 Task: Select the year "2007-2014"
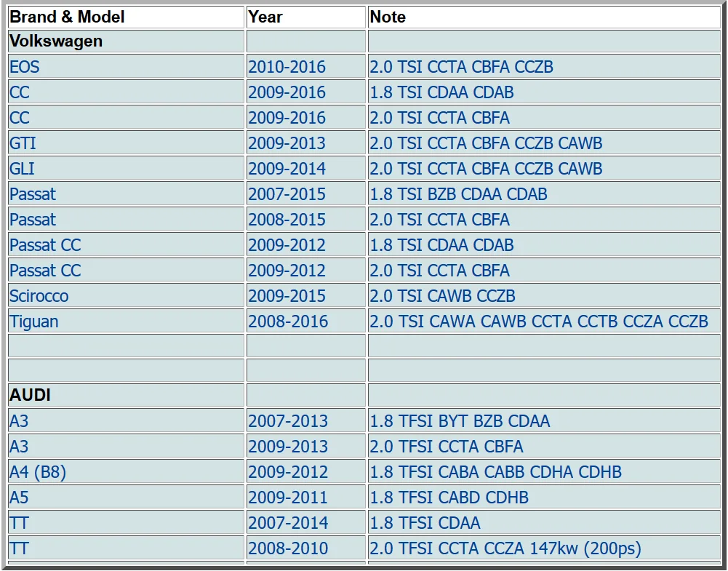pos(288,524)
